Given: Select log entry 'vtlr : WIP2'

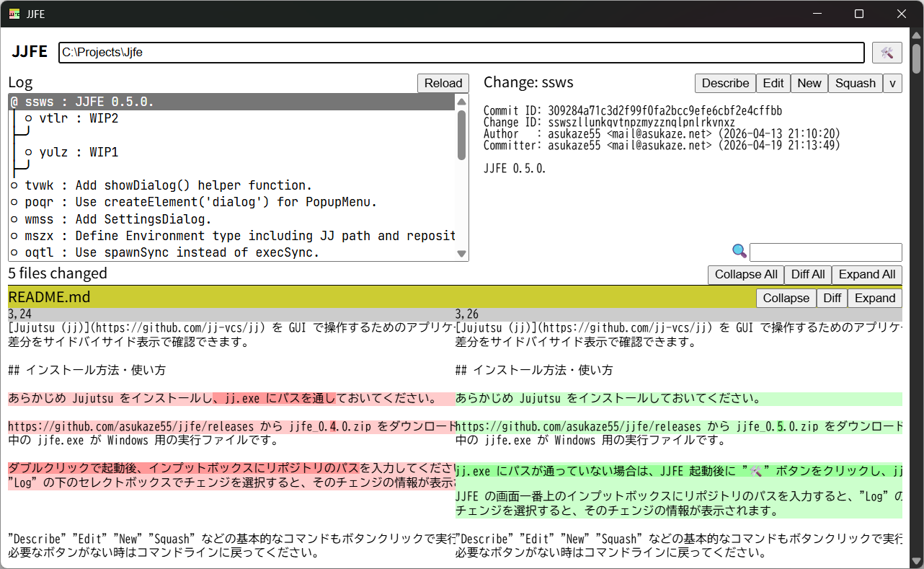Looking at the screenshot, I should tap(232, 118).
